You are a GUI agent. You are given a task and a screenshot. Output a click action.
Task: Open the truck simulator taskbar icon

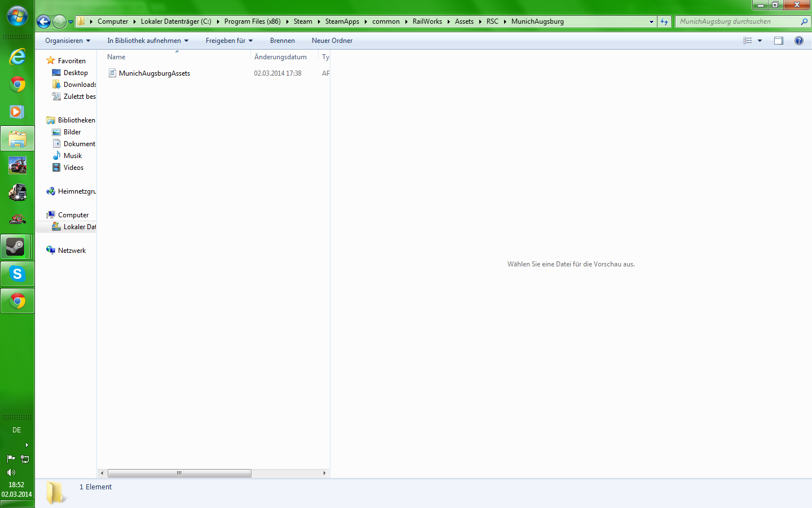tap(17, 193)
